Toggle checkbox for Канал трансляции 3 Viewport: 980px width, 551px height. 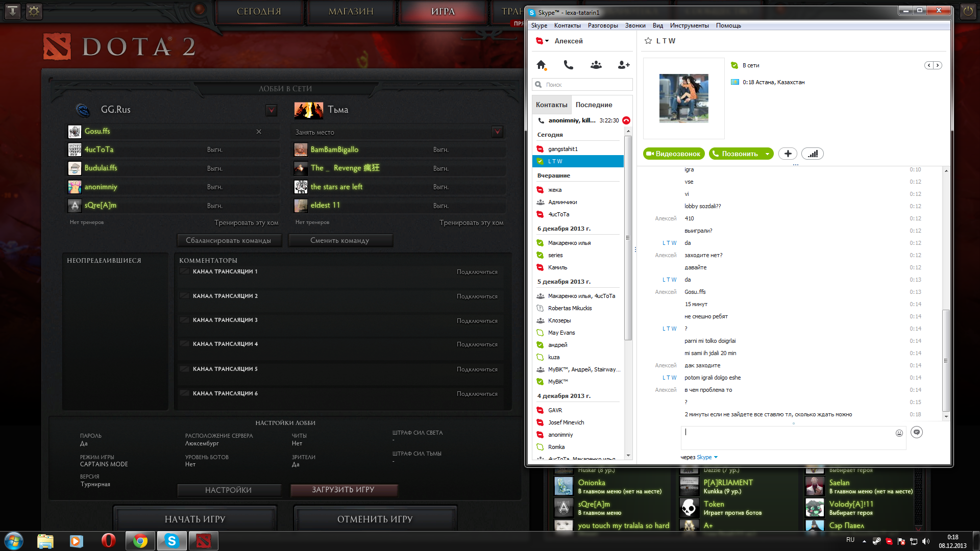pos(185,320)
